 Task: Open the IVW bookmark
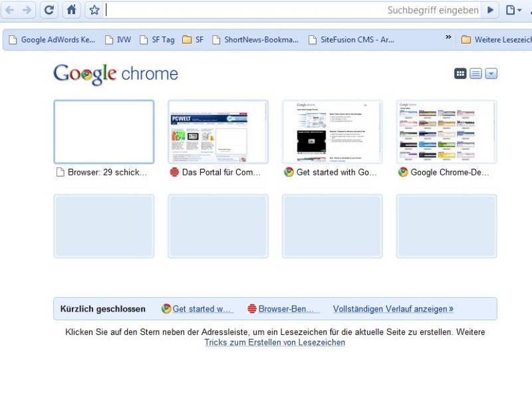click(x=119, y=39)
